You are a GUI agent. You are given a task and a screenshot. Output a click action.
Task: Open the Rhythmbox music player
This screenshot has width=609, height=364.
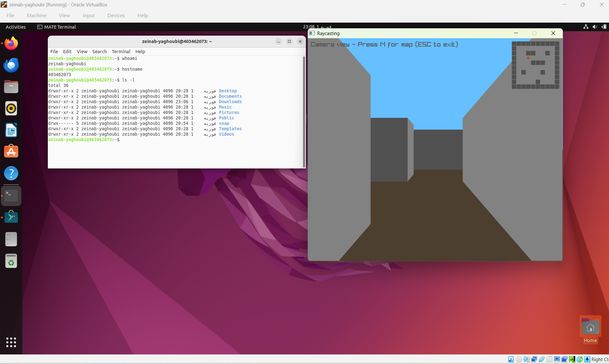click(x=11, y=108)
